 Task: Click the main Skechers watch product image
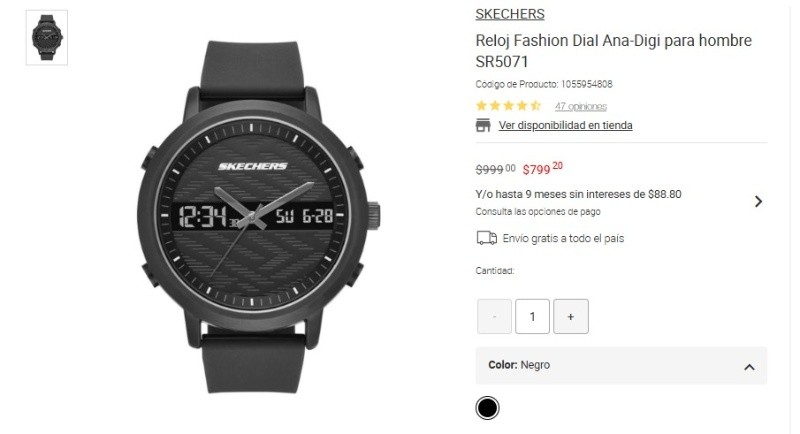[259, 217]
